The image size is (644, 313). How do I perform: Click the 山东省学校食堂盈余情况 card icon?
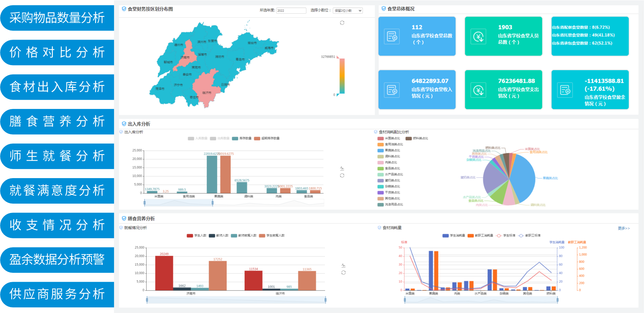565,90
